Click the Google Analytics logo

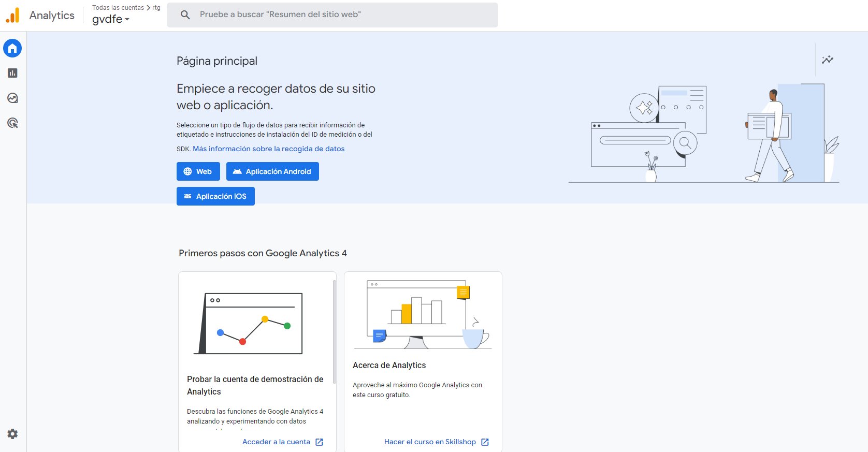click(x=13, y=16)
